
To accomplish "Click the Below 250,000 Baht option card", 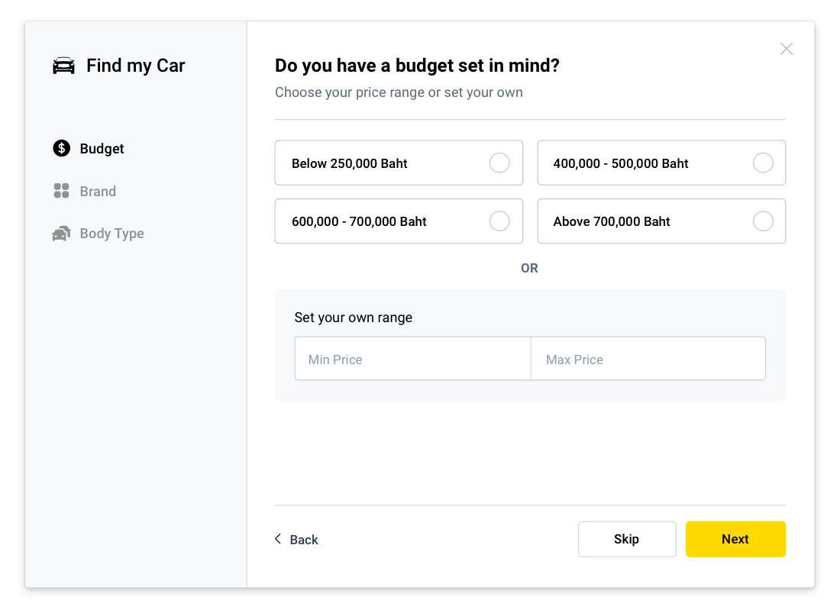I will 399,163.
